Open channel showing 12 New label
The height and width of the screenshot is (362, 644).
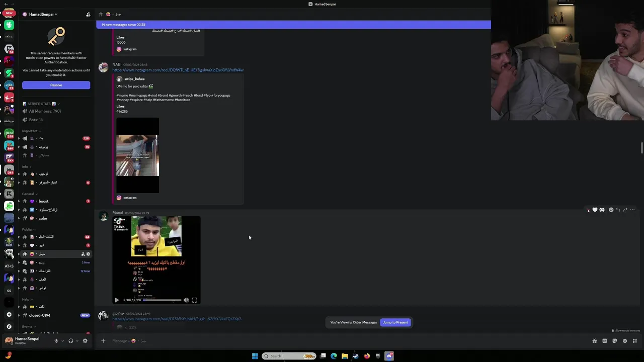(55, 271)
